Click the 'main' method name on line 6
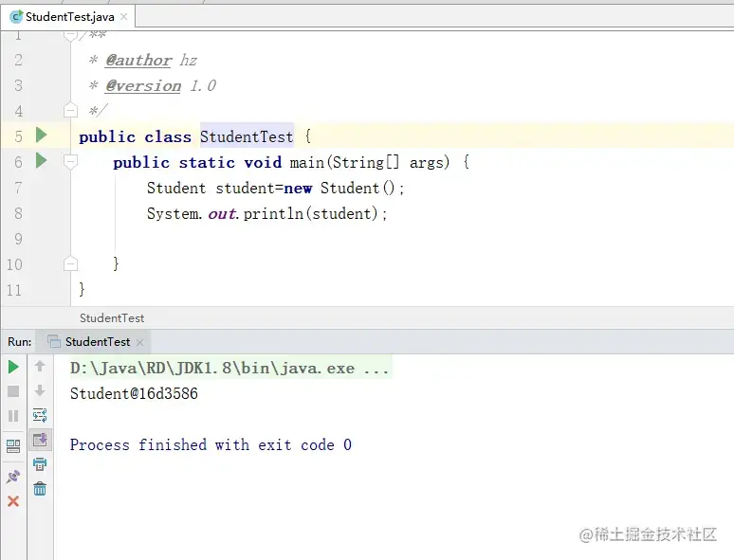The image size is (734, 560). (307, 162)
